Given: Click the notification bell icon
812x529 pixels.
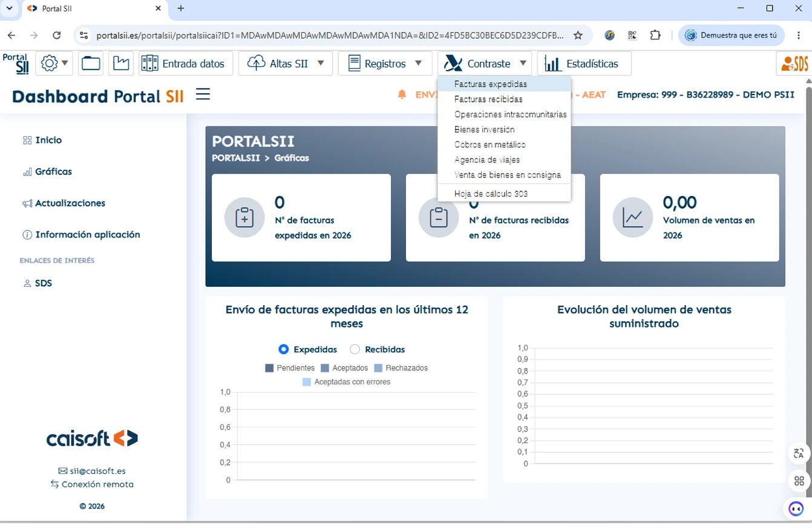Looking at the screenshot, I should tap(402, 94).
